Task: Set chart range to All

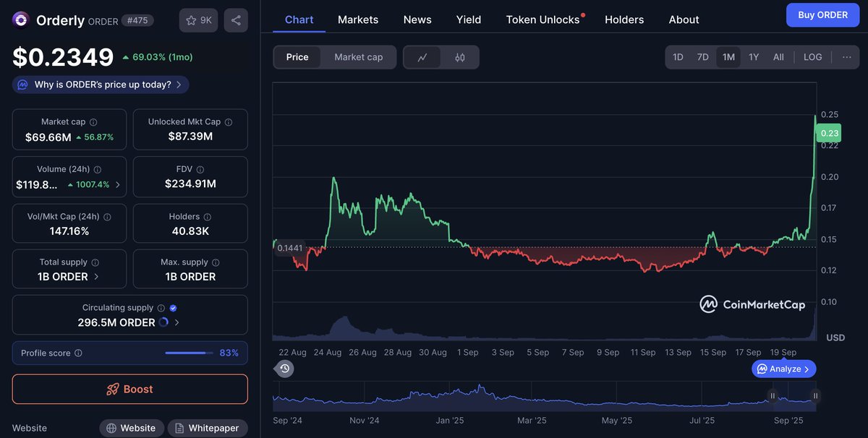Action: pyautogui.click(x=778, y=57)
